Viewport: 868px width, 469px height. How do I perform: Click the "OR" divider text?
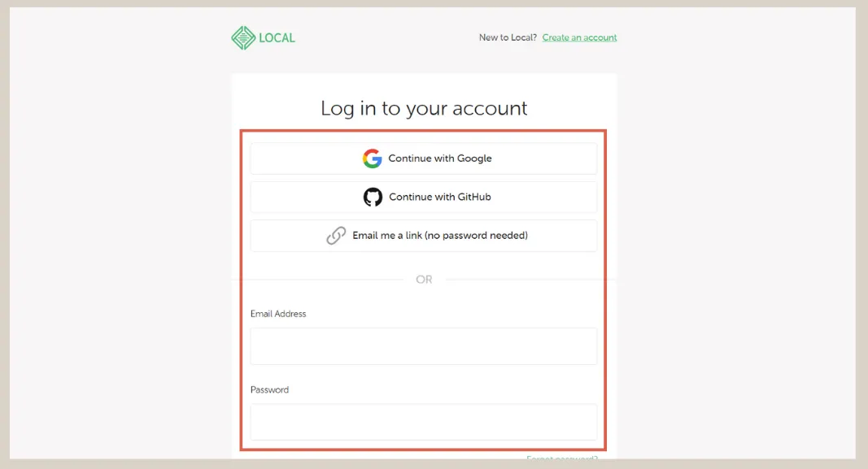[423, 280]
